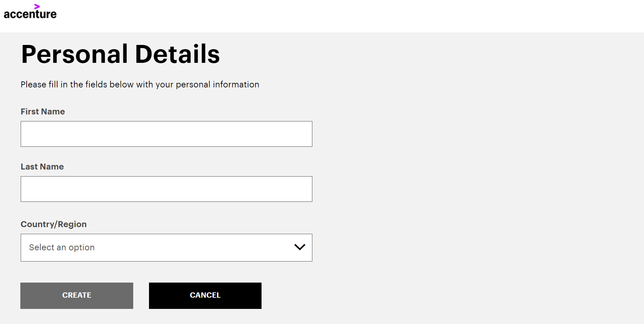Image resolution: width=644 pixels, height=324 pixels.
Task: Click the Last Name label
Action: 42,167
